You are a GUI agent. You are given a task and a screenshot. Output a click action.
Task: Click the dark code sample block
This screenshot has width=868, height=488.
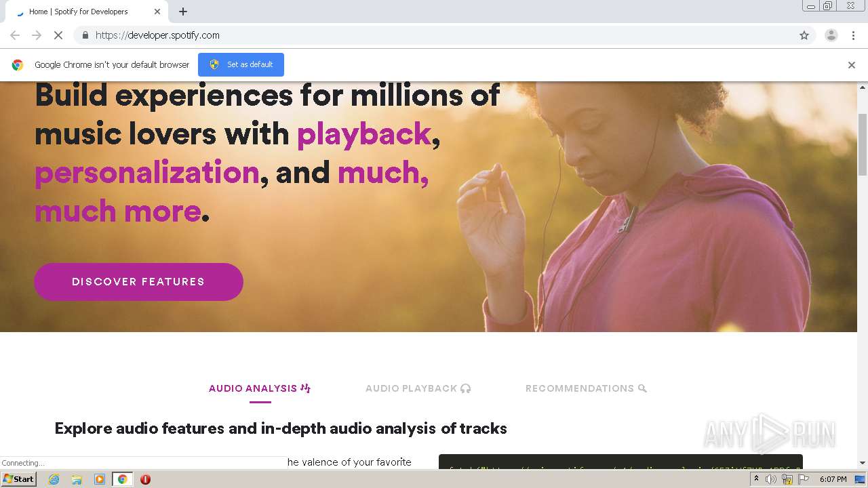pos(620,461)
